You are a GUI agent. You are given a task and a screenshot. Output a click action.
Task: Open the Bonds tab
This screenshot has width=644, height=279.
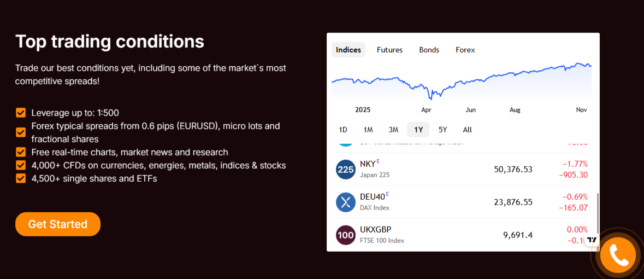429,50
